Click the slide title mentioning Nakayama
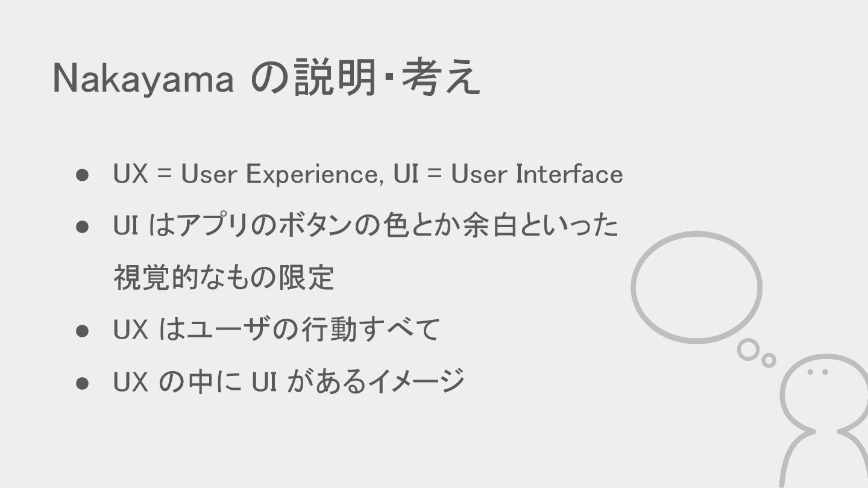Image resolution: width=868 pixels, height=488 pixels. (266, 79)
